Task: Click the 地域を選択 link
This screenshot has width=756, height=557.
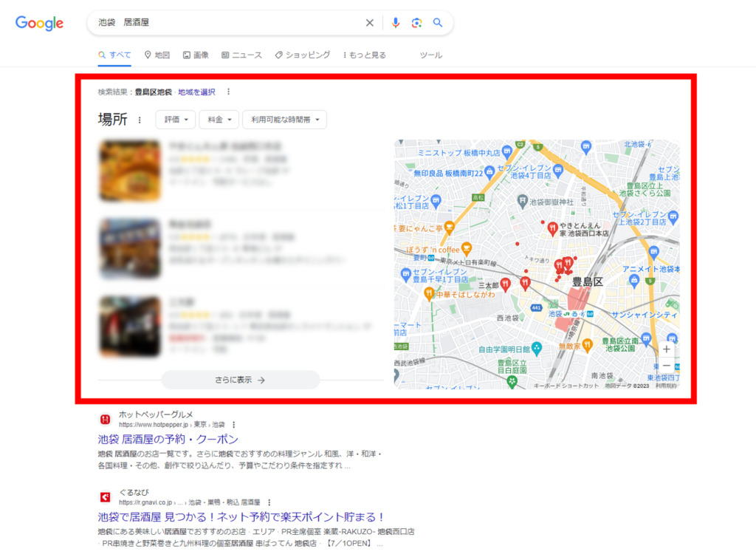Action: pyautogui.click(x=196, y=92)
